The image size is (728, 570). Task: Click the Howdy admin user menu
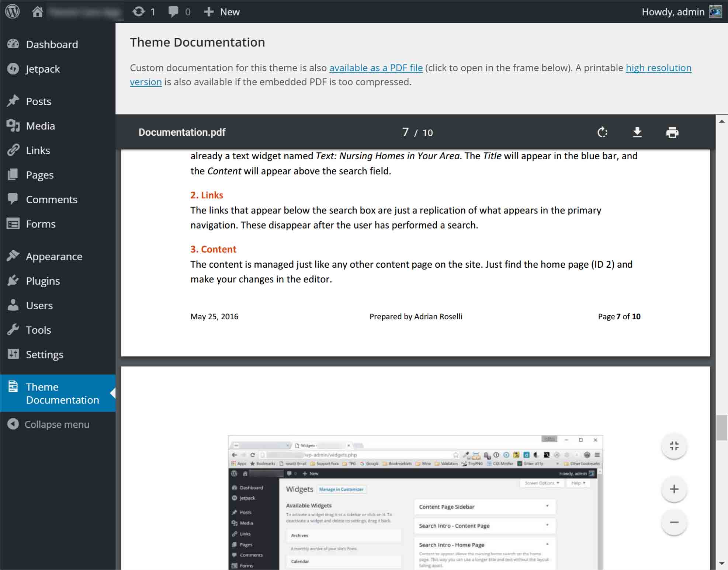[x=679, y=11]
